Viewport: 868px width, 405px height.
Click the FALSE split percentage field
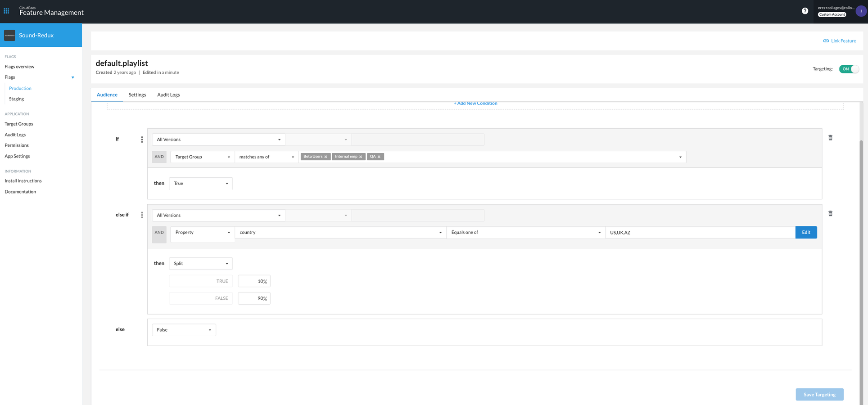254,298
